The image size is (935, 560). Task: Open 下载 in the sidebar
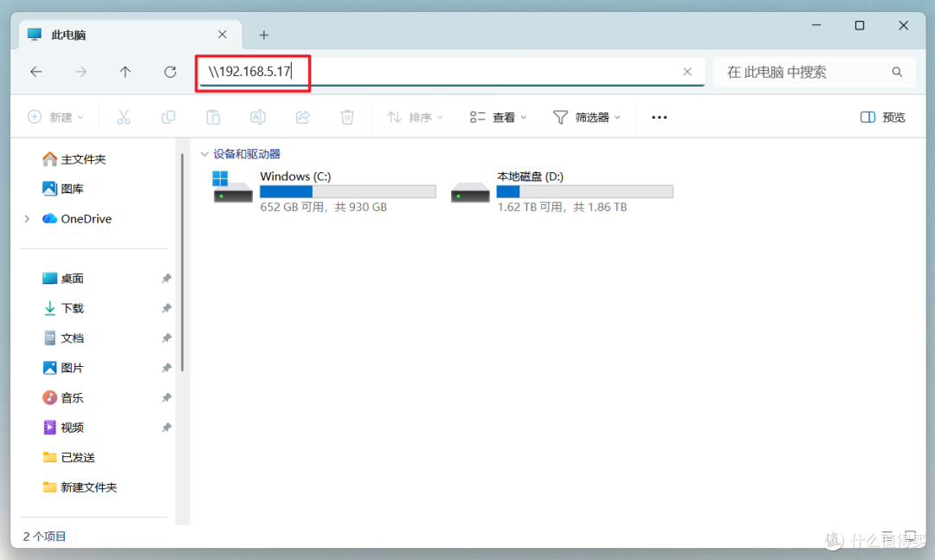pos(63,308)
